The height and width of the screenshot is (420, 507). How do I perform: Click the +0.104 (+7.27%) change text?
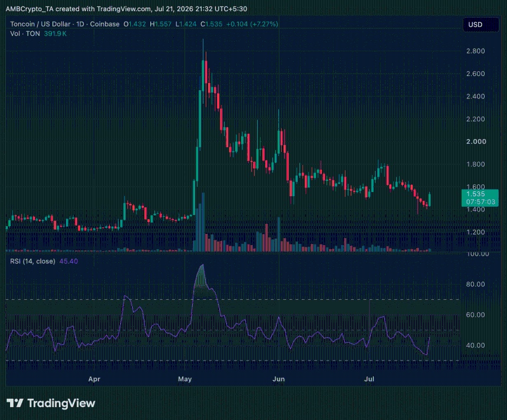pos(252,24)
